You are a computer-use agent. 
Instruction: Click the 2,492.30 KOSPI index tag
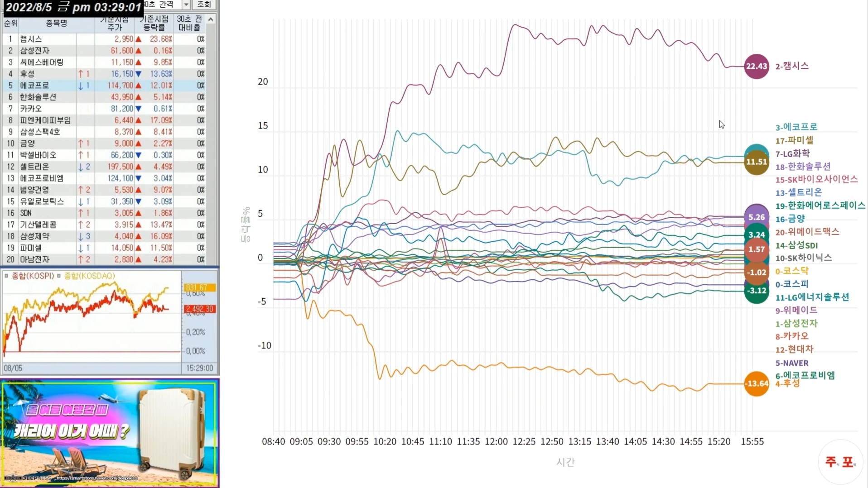(x=200, y=309)
